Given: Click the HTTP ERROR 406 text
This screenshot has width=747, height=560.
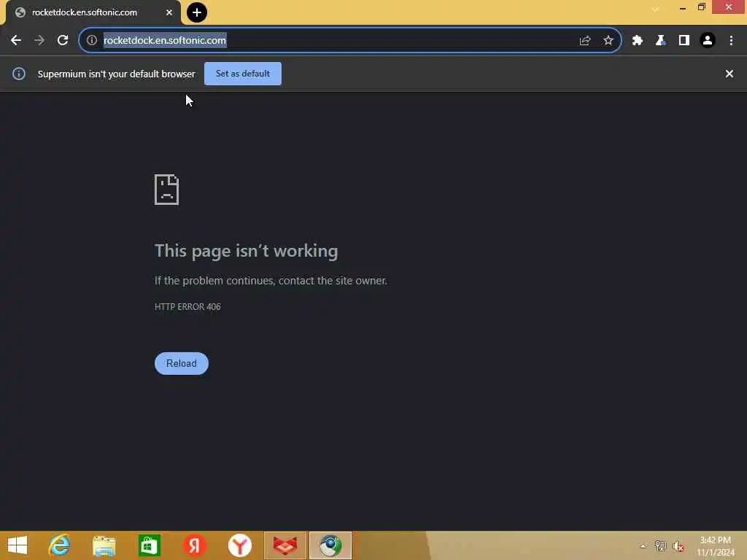Looking at the screenshot, I should point(187,307).
